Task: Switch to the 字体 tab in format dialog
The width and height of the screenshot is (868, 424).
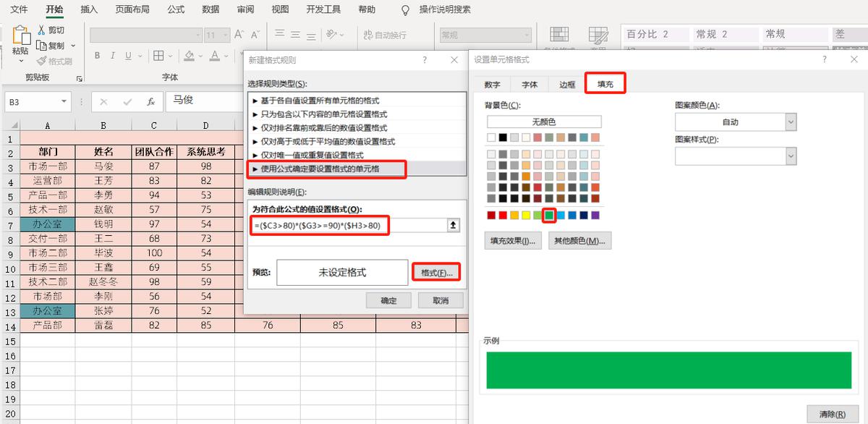Action: coord(529,84)
